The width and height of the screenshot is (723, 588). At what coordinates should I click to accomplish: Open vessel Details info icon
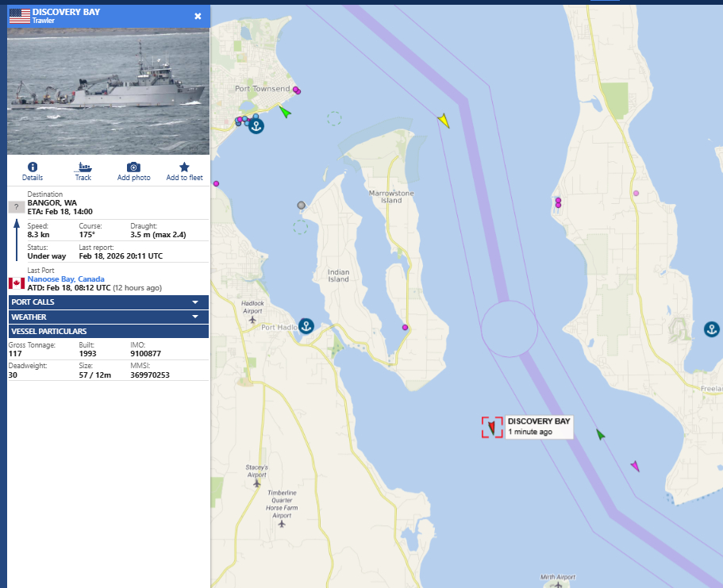click(x=33, y=167)
